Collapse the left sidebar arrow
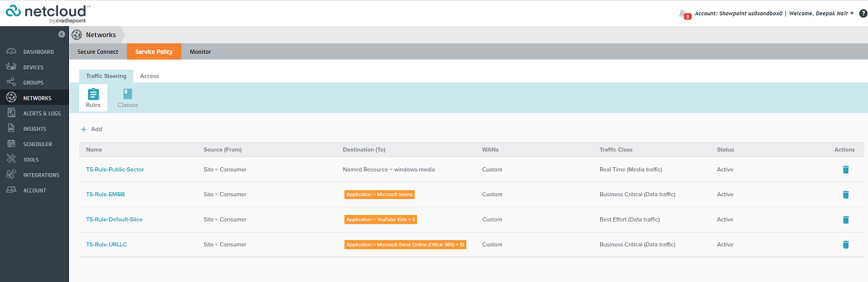Image resolution: width=868 pixels, height=282 pixels. click(x=62, y=34)
